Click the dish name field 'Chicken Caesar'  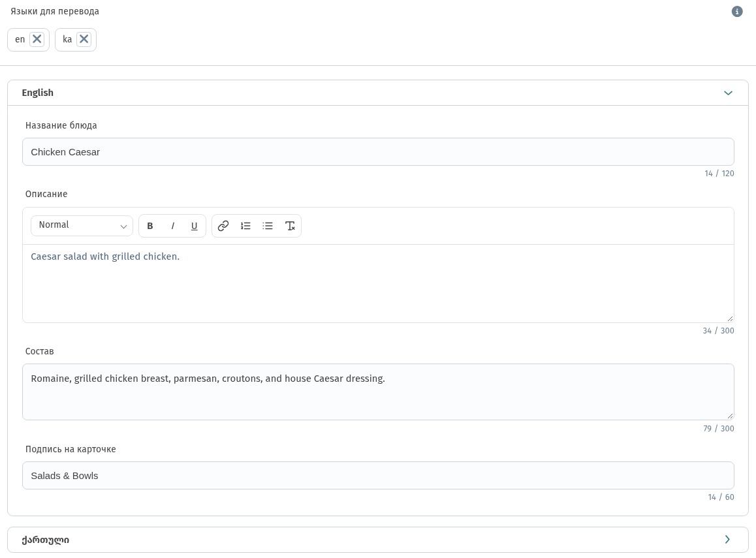pyautogui.click(x=378, y=152)
